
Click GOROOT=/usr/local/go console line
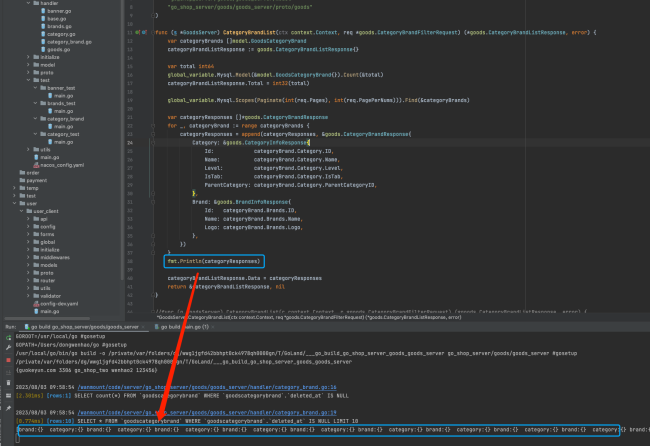pos(61,336)
